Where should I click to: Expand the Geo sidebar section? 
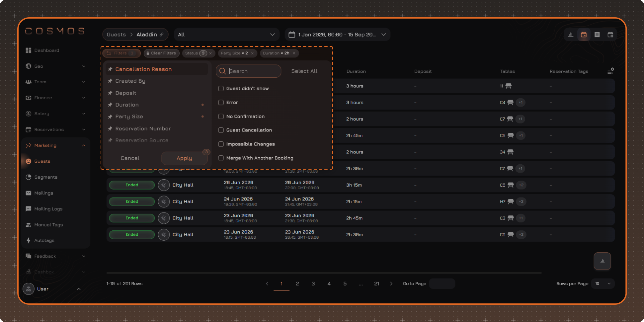click(84, 66)
